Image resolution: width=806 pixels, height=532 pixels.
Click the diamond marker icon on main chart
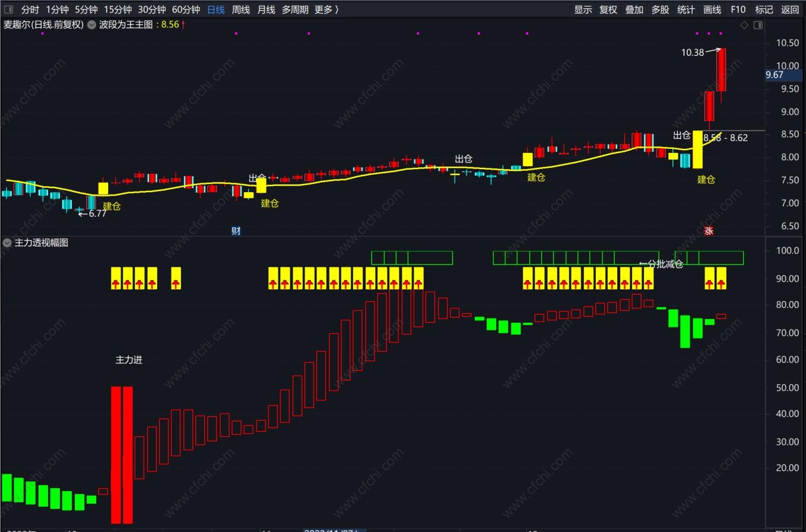(744, 25)
